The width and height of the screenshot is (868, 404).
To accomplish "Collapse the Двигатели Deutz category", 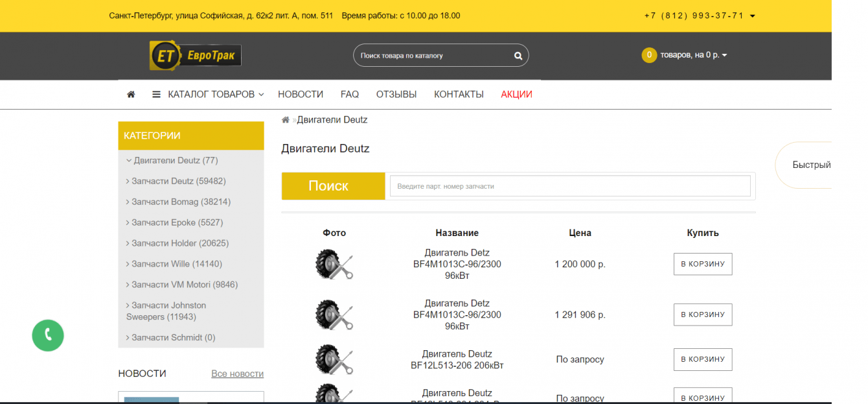I will tap(128, 160).
